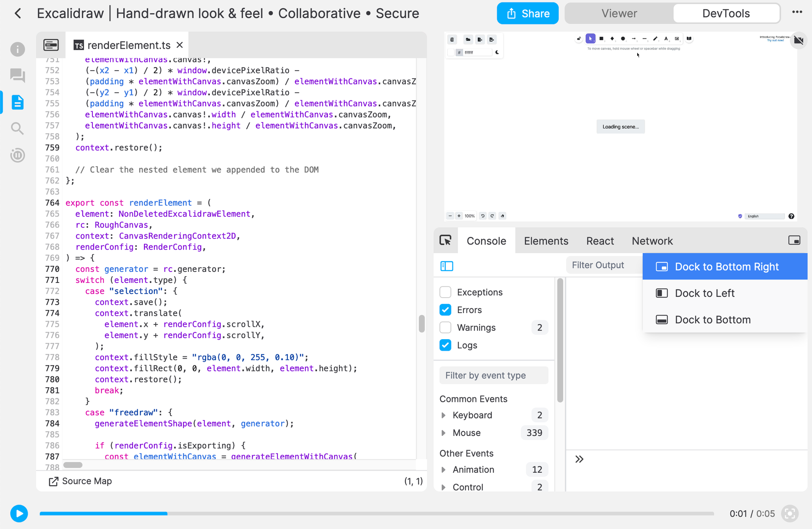The image size is (812, 529).
Task: Select Dock to Left option
Action: [x=705, y=292]
